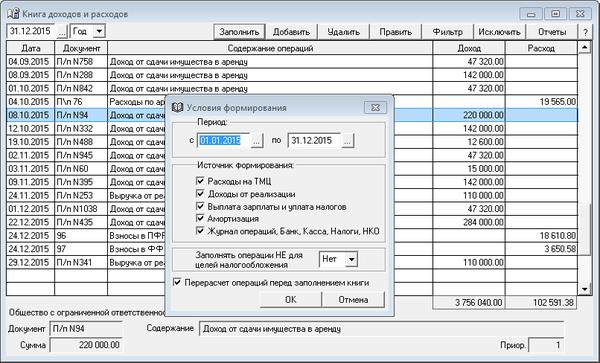Screen dimensions: 600x363
Task: Click the ledger window title icon
Action: pyautogui.click(x=13, y=14)
